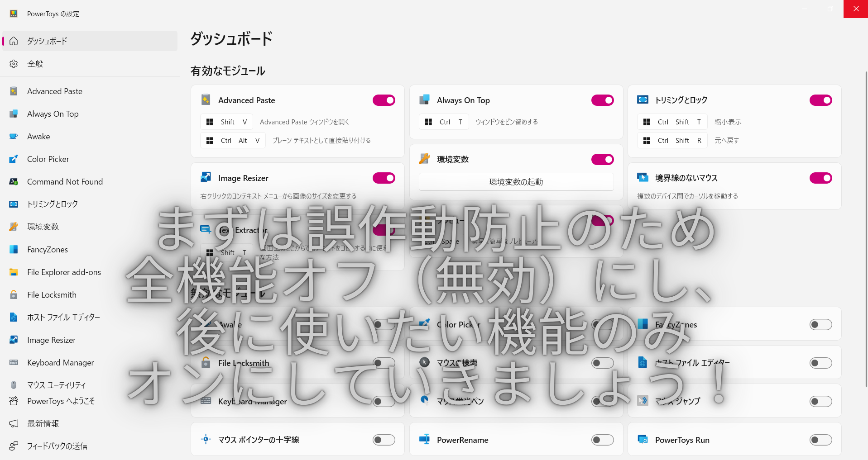Open Awake using the coffee cup icon

click(14, 137)
